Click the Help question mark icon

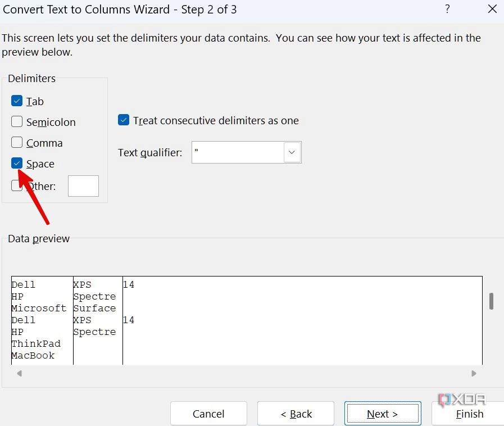[x=447, y=9]
